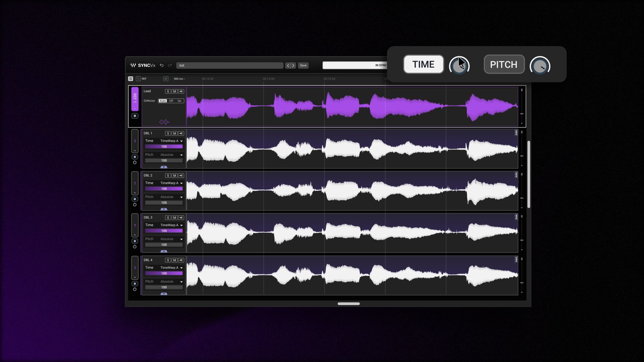Click DBL 1 Time amount slider
This screenshot has width=644, height=362.
point(164,147)
